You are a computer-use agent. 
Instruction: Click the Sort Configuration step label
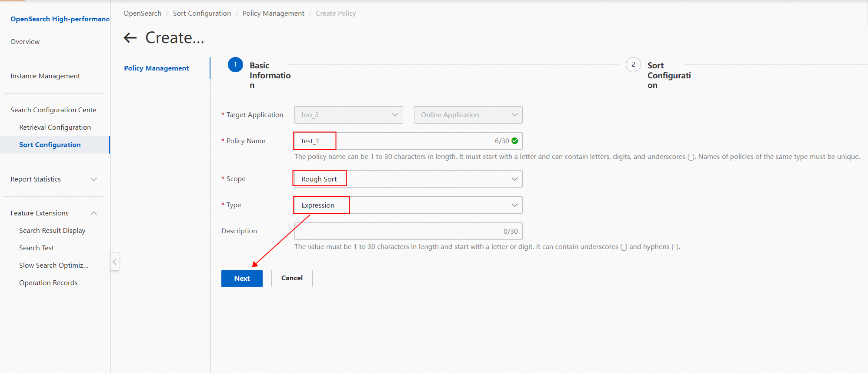(x=669, y=75)
